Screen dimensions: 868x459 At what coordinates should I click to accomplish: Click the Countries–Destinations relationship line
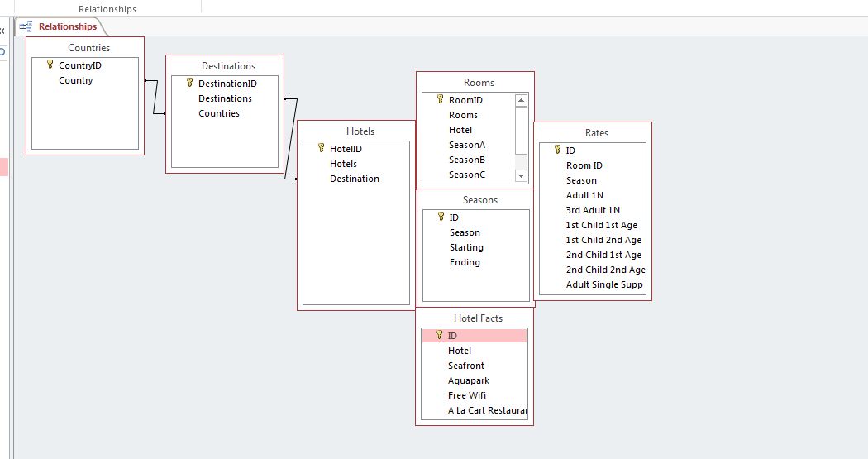155,97
